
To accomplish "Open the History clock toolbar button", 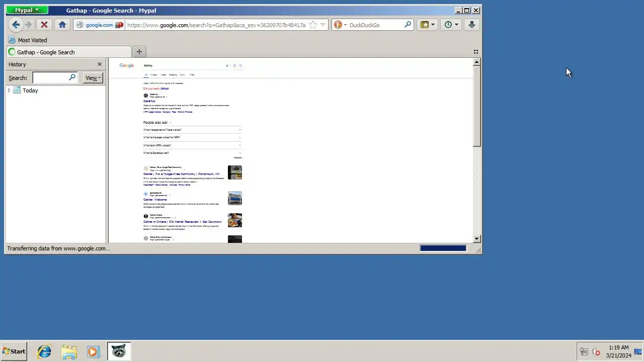I will pyautogui.click(x=448, y=25).
